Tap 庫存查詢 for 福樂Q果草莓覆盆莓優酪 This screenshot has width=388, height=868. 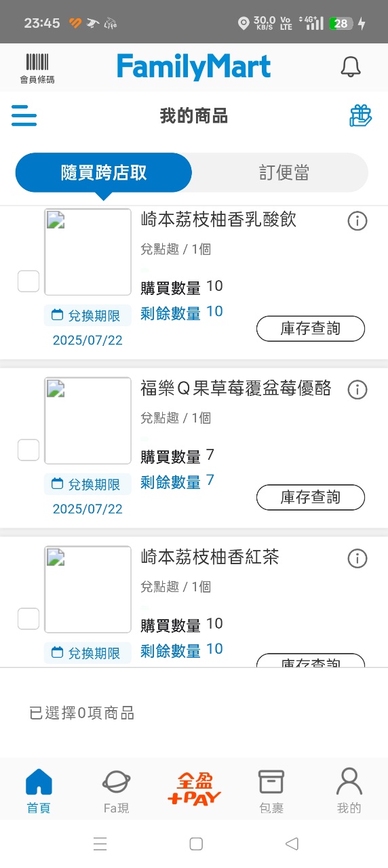[311, 498]
